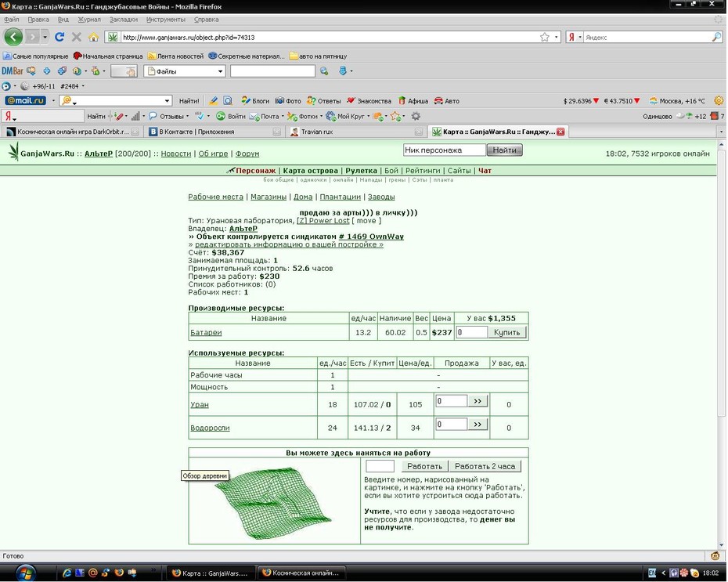The height and width of the screenshot is (582, 728).
Task: Click the stop loading X icon
Action: click(77, 37)
